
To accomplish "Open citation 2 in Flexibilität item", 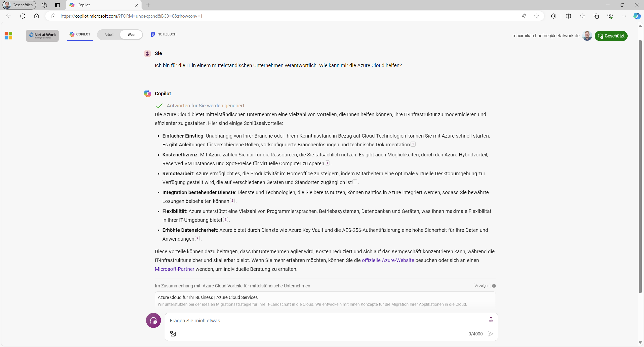I will [226, 220].
